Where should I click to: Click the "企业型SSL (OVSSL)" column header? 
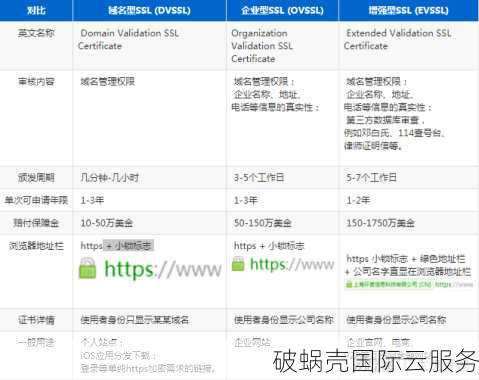[x=282, y=10]
